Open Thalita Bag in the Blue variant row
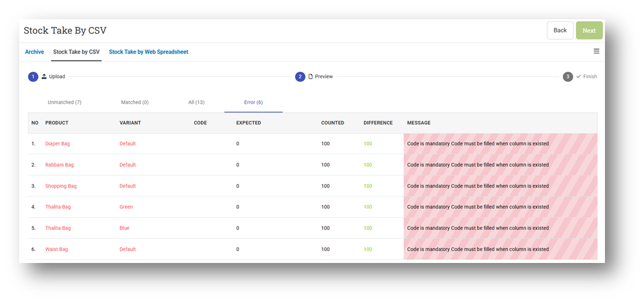Viewport: 644px width, 302px height. [x=58, y=228]
